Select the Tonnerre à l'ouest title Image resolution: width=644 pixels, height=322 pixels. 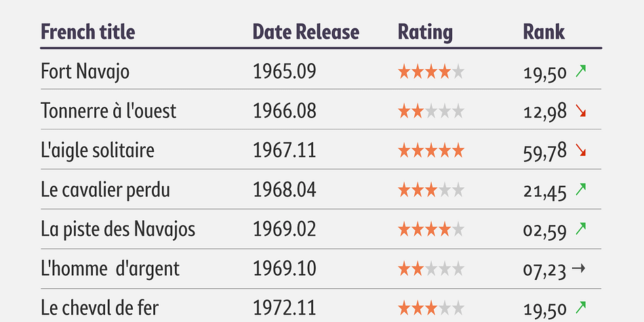point(108,111)
